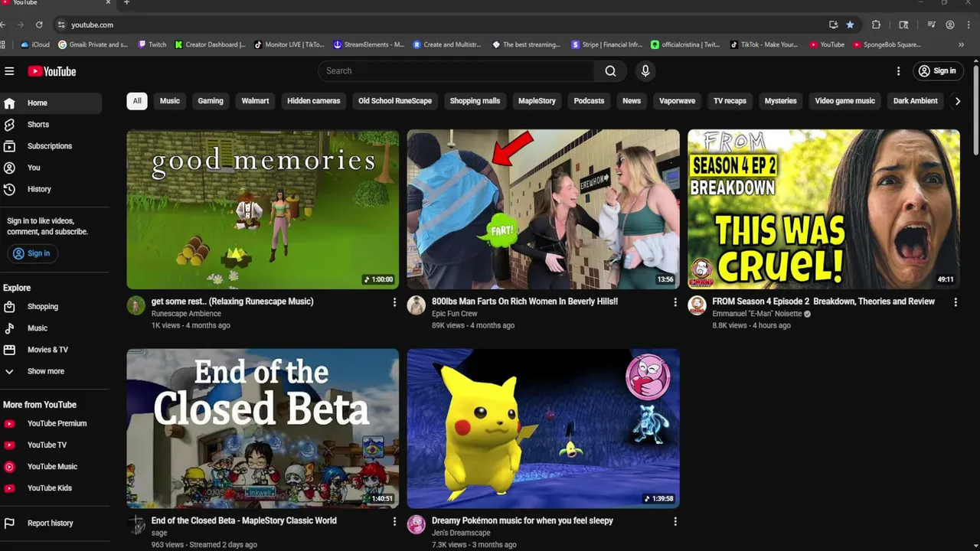Select the MapleStory filter chip
980x551 pixels.
537,101
